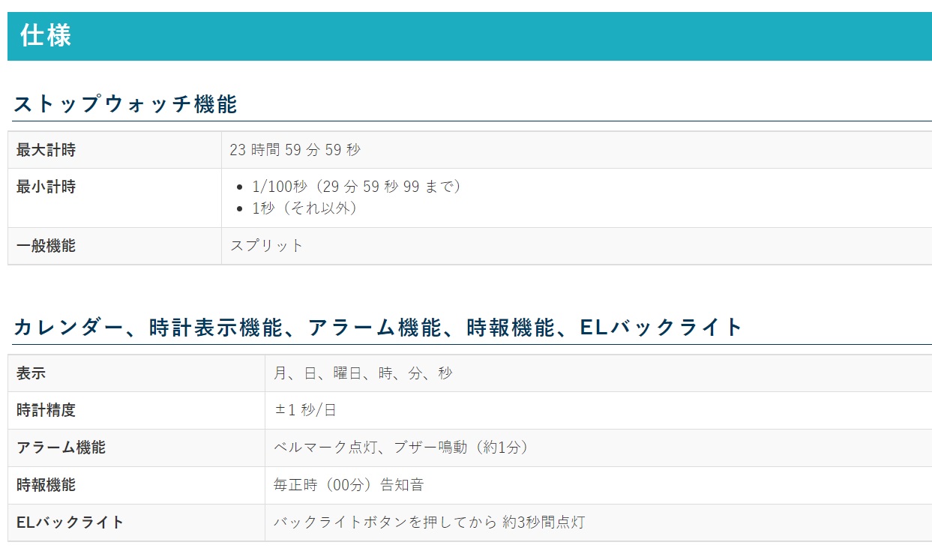Click the カレンダー、時計表示機能 section heading
The width and height of the screenshot is (932, 560).
[378, 328]
